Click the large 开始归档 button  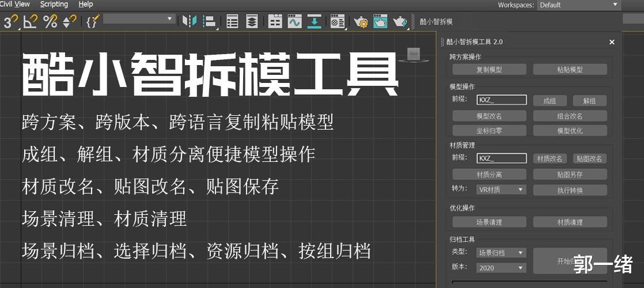click(x=570, y=261)
